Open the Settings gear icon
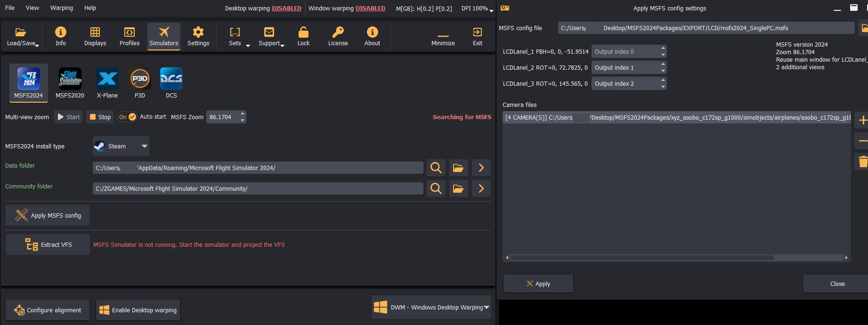The width and height of the screenshot is (868, 325). [x=198, y=36]
